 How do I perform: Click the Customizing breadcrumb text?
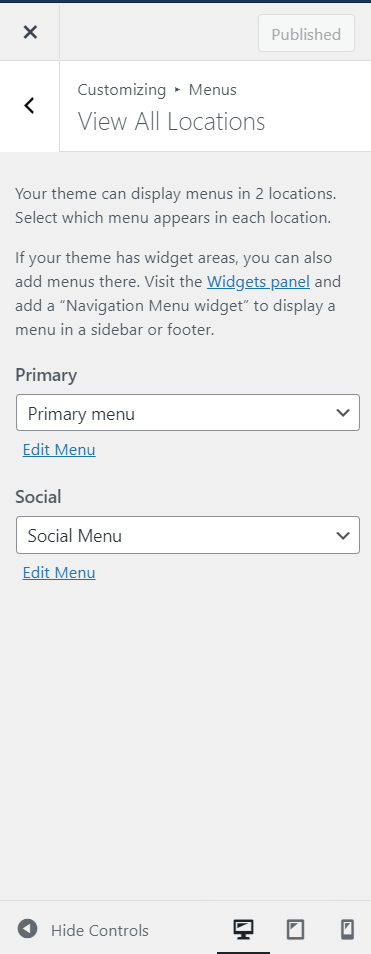122,90
